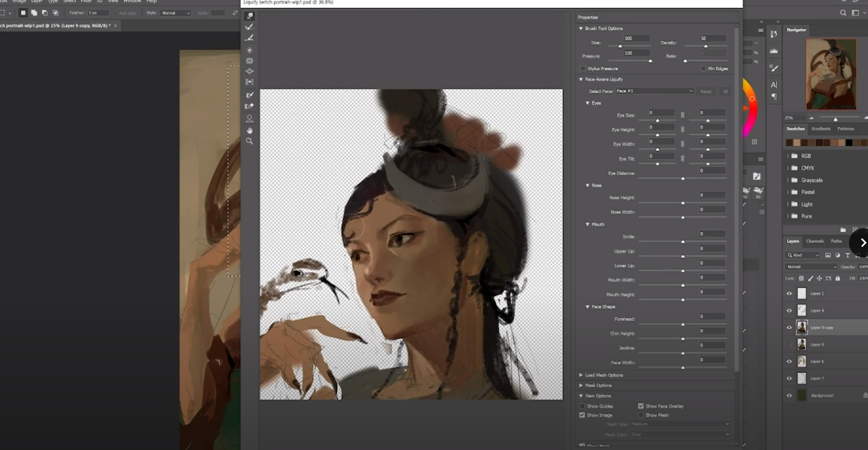
Task: Select the Face tool in Liquify
Action: point(250,118)
